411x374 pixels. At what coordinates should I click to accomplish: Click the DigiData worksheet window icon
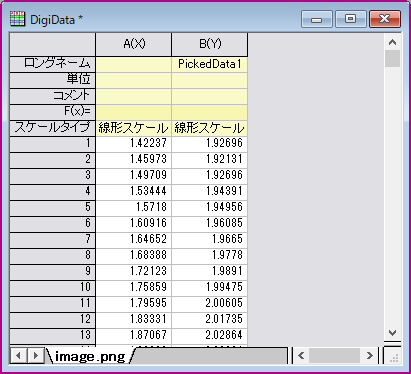[x=17, y=19]
